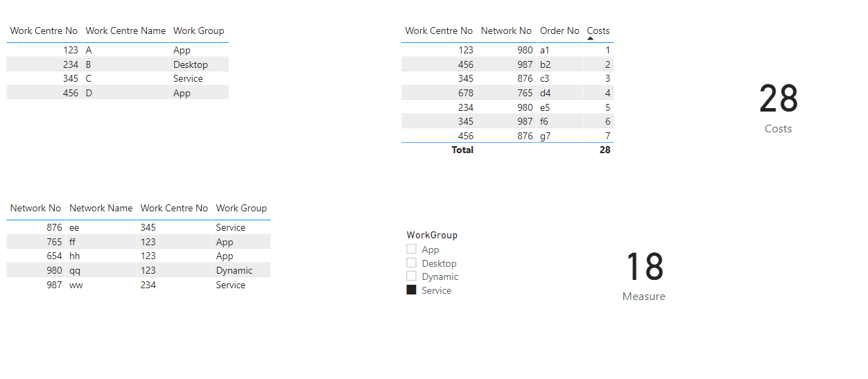Select order number cell 'a1'

(x=545, y=50)
